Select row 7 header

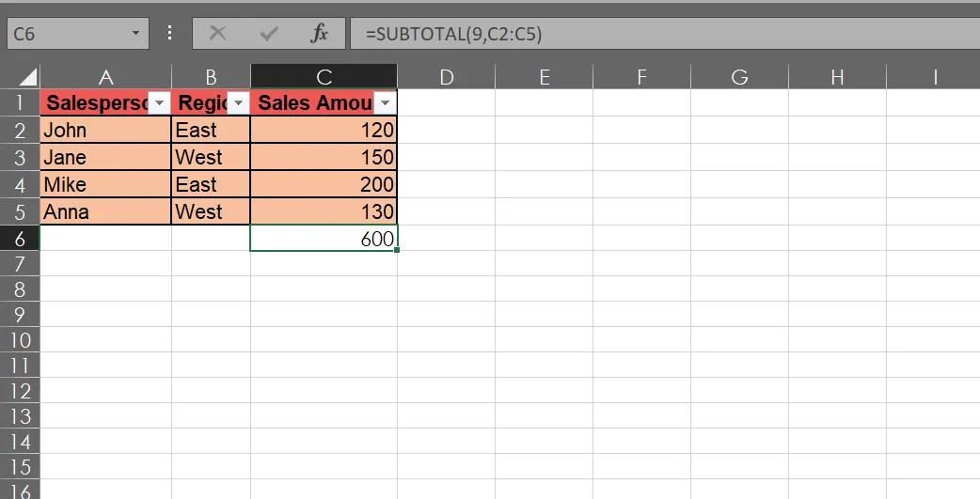point(20,264)
